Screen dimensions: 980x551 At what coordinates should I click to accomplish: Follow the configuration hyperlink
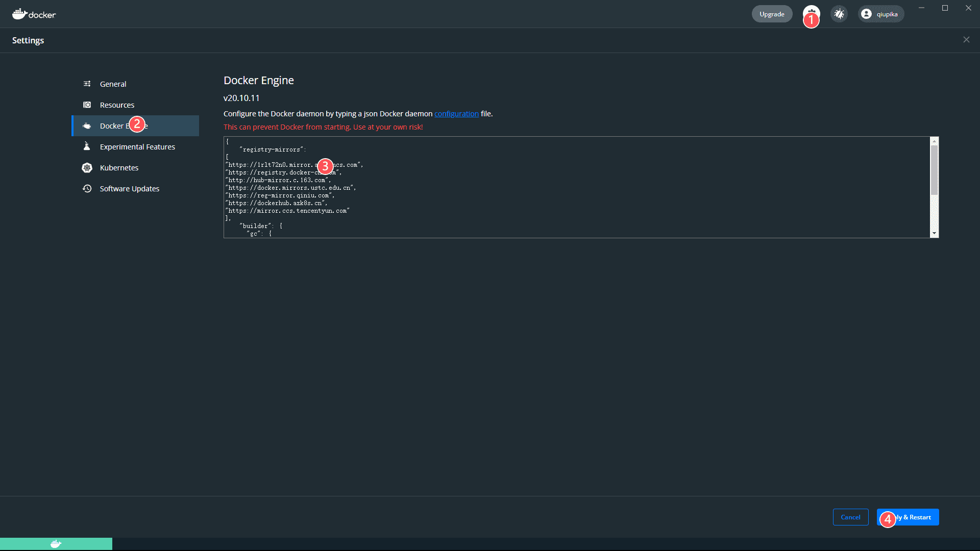(456, 114)
